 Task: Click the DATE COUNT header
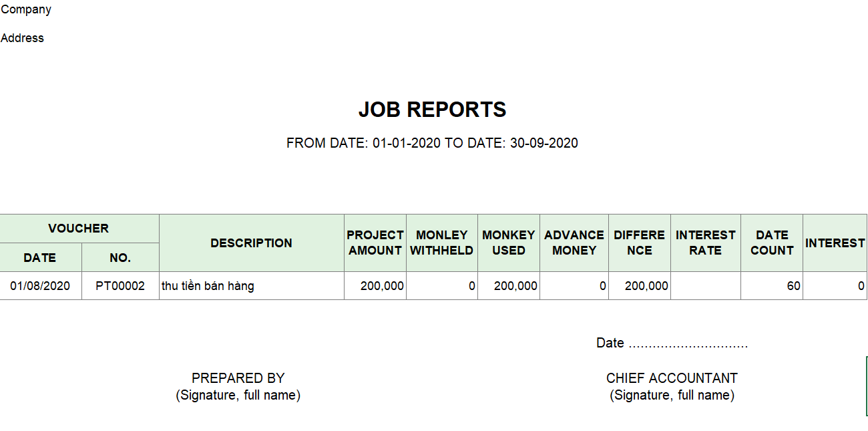(x=772, y=243)
